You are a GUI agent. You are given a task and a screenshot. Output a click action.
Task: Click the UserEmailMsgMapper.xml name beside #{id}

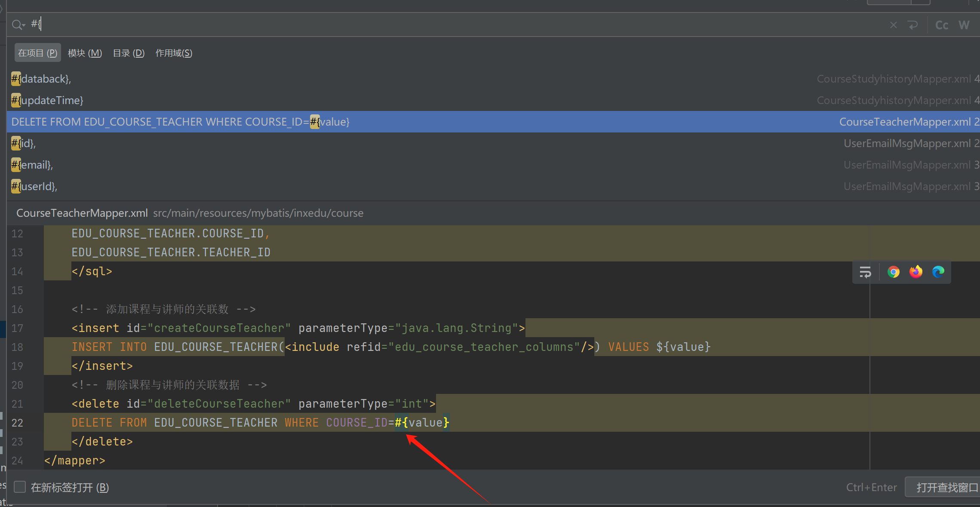(907, 143)
